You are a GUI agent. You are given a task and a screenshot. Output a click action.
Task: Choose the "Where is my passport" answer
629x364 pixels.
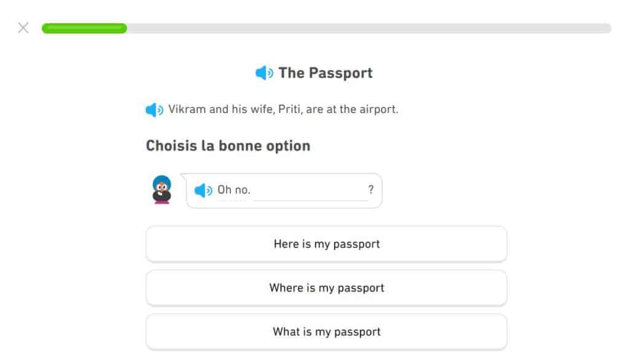[x=326, y=288]
